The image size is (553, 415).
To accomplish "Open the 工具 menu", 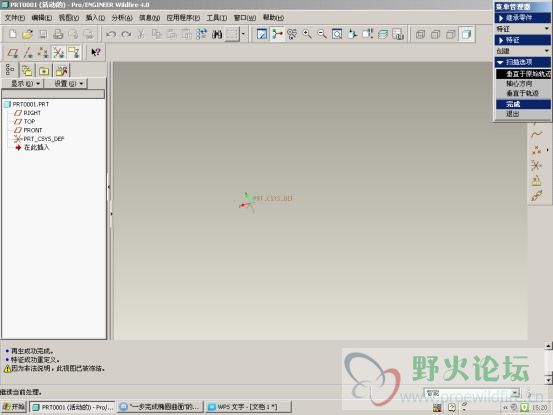I will click(x=217, y=18).
